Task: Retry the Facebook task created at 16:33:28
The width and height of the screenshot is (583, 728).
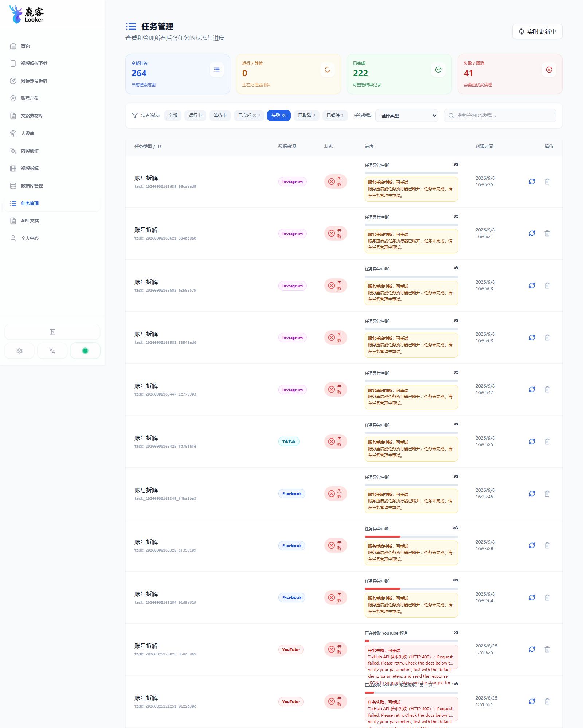Action: click(x=532, y=545)
